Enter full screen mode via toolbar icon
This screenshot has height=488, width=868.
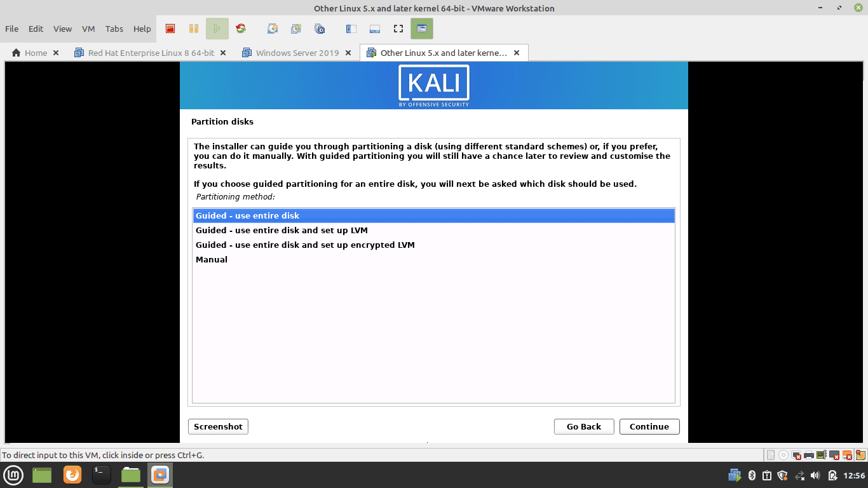[x=398, y=29]
